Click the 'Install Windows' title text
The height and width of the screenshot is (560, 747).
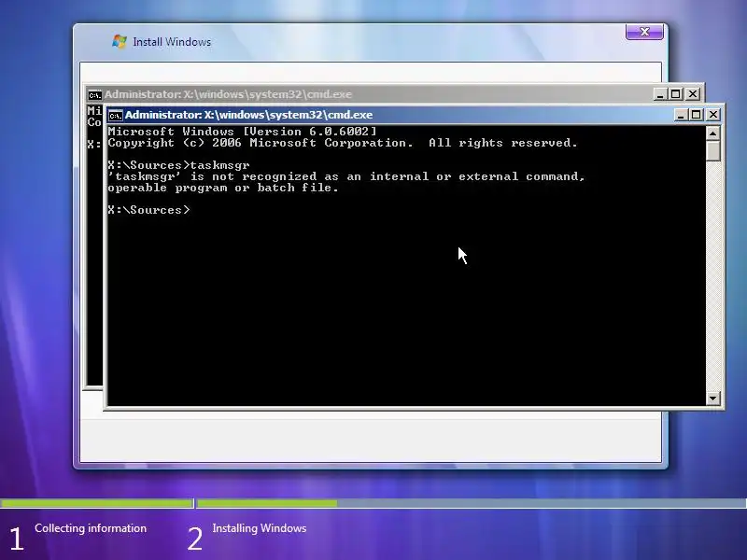172,42
